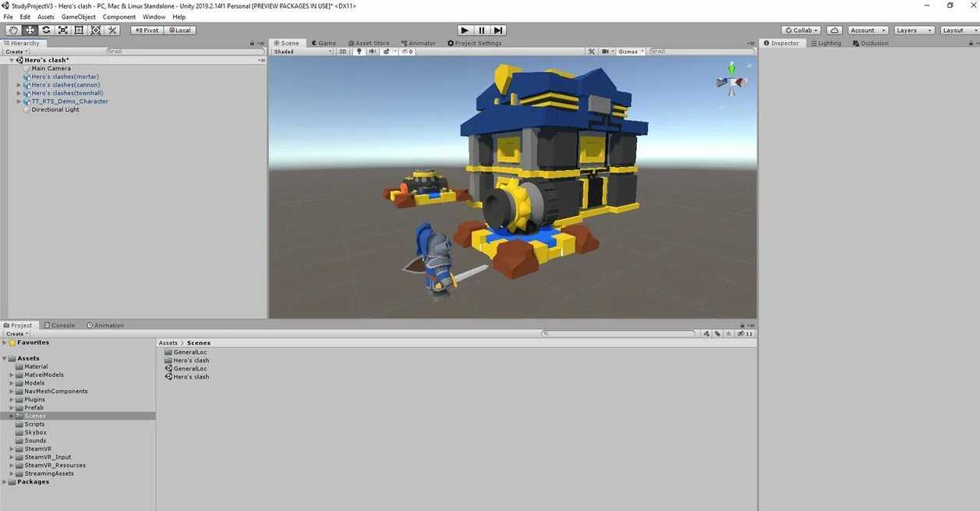Viewport: 980px width, 511px height.
Task: Toggle Local/Global handle rotation
Action: [x=179, y=30]
